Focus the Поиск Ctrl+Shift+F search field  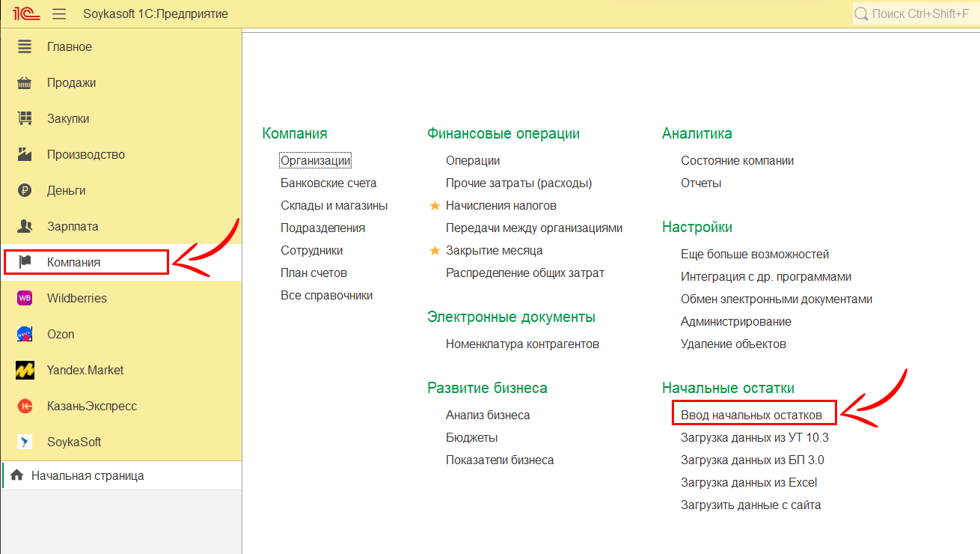click(x=916, y=13)
